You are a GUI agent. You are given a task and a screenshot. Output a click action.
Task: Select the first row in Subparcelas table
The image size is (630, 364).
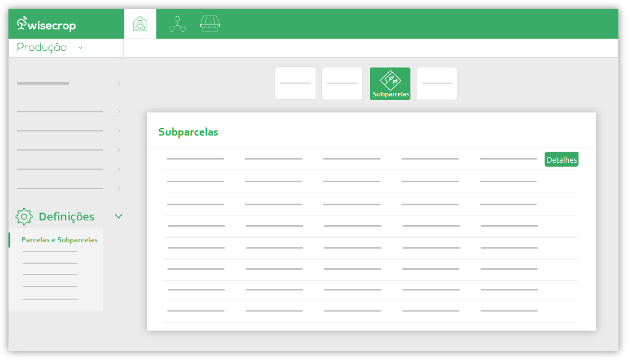pos(370,159)
